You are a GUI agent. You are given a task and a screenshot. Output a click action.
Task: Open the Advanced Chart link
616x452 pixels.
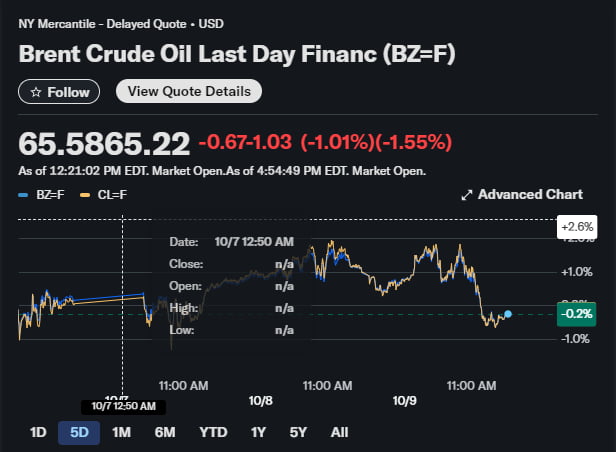coord(530,194)
